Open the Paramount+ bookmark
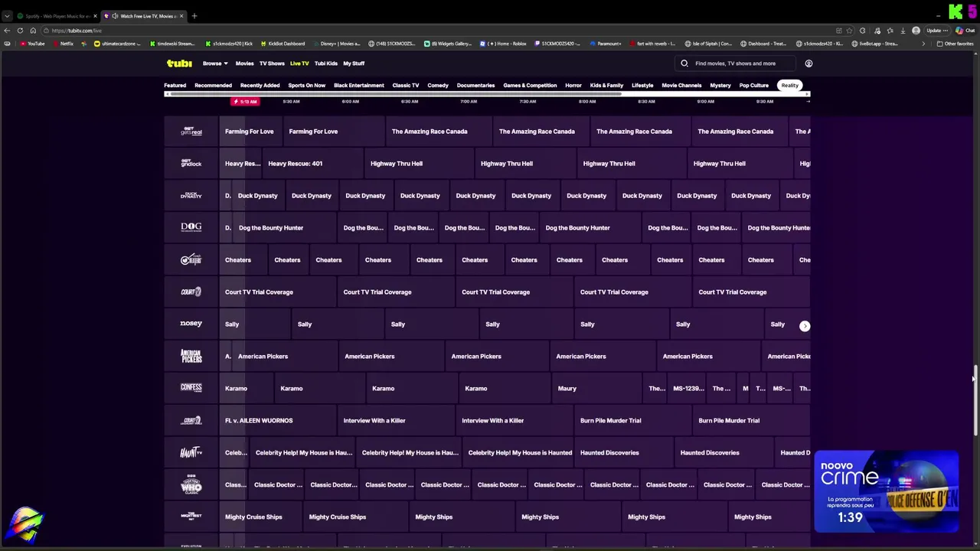The height and width of the screenshot is (551, 980). coord(606,44)
